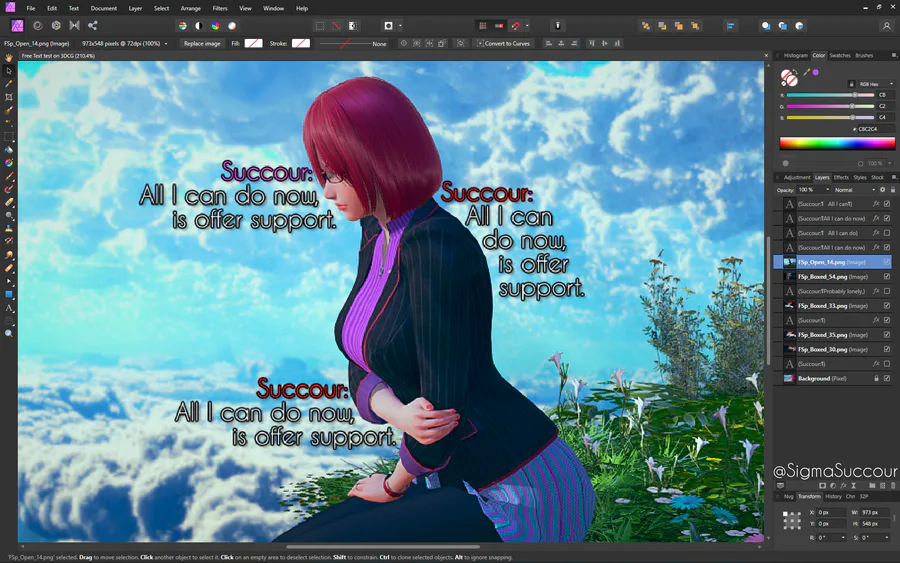Select the Crop tool
Image resolution: width=900 pixels, height=563 pixels.
pyautogui.click(x=9, y=97)
